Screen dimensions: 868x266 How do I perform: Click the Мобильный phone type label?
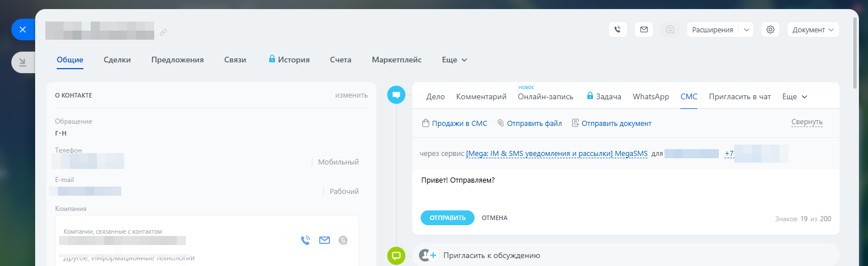click(338, 162)
